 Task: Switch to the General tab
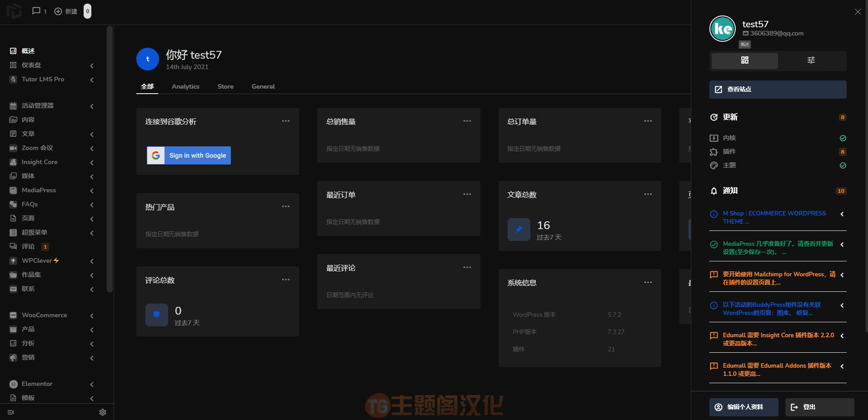point(263,86)
